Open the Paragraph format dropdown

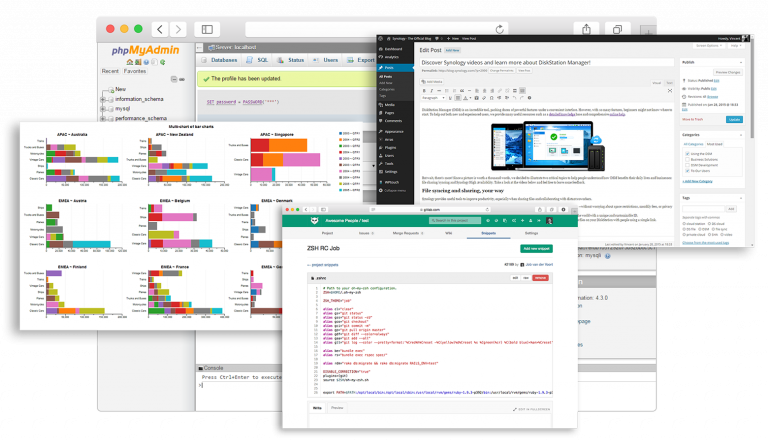click(433, 98)
